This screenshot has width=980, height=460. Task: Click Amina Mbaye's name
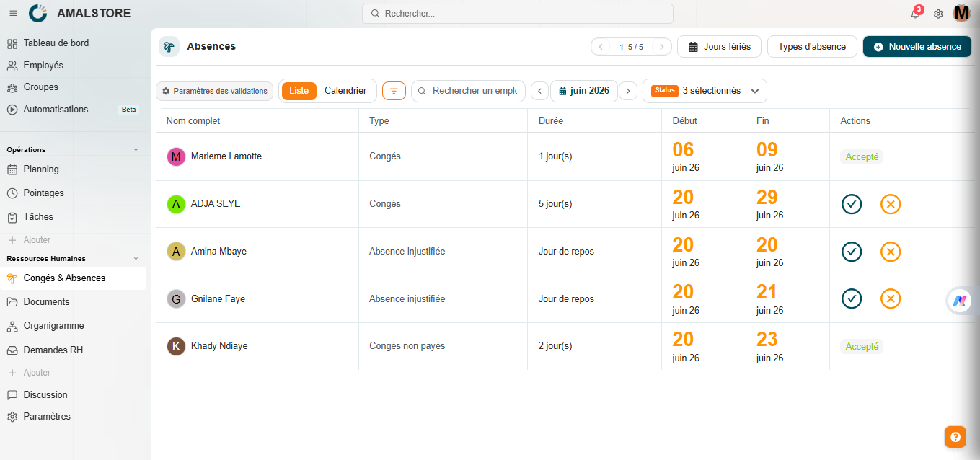click(x=218, y=252)
